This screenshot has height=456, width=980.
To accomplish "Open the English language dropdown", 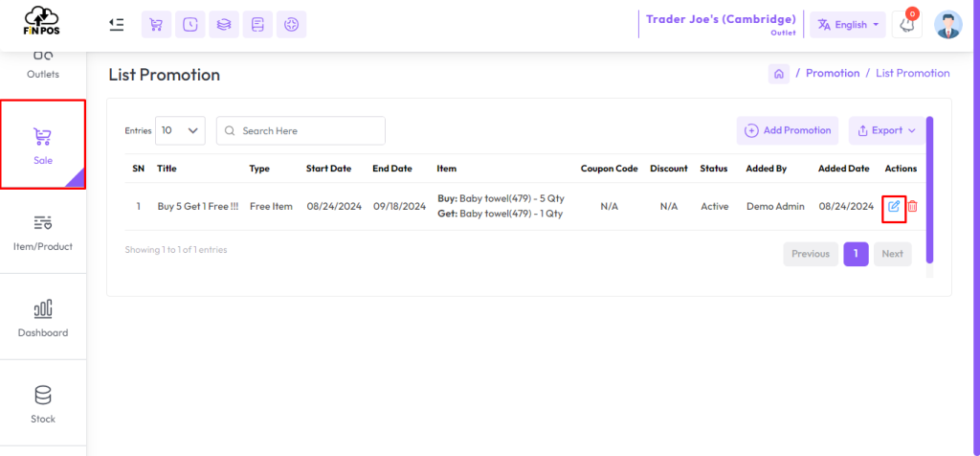I will [848, 25].
